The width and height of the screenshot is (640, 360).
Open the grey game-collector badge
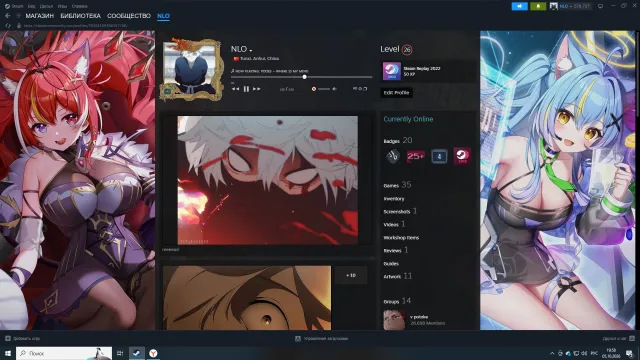(393, 156)
